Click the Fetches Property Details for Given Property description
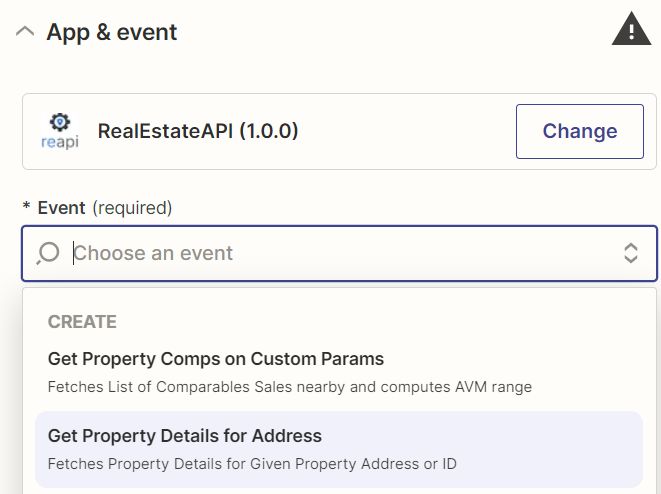The width and height of the screenshot is (661, 494). pos(252,464)
